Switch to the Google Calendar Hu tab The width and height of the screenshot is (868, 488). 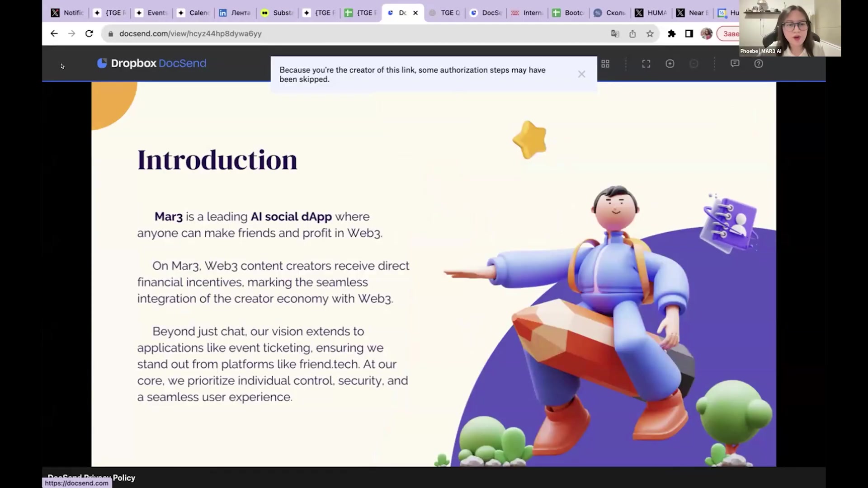point(729,13)
